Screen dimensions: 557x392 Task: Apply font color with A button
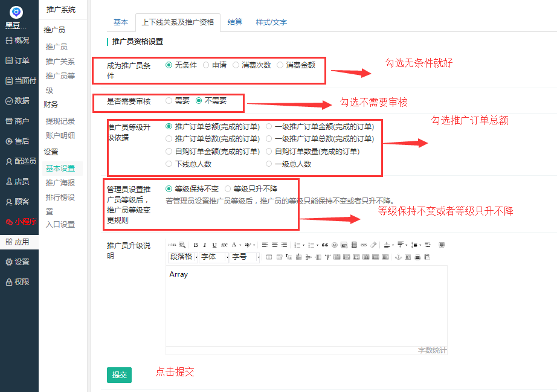click(234, 245)
